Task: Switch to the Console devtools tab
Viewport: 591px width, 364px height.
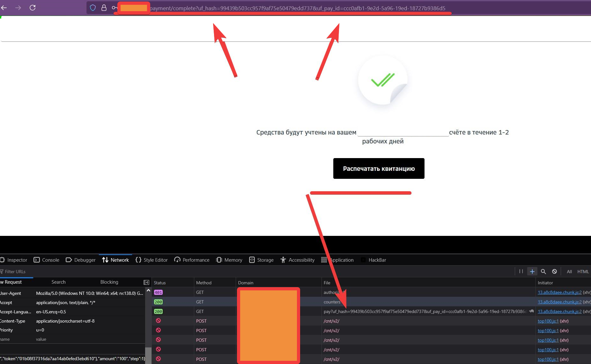Action: click(47, 260)
